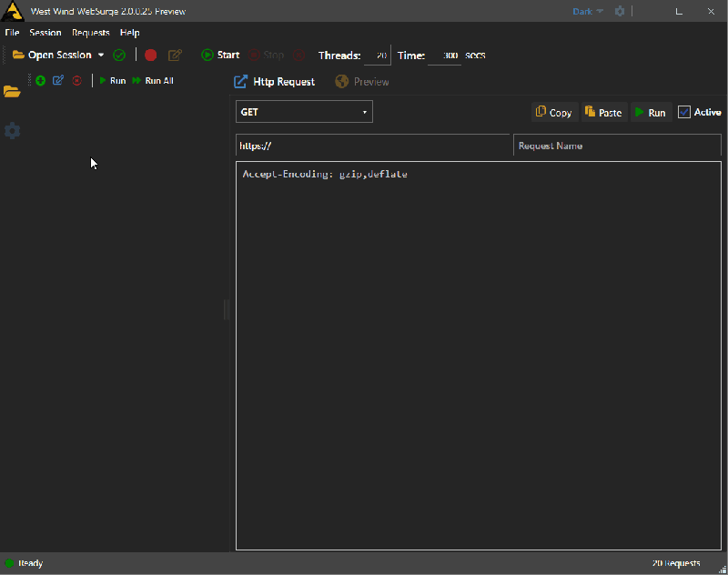The width and height of the screenshot is (728, 575).
Task: Click the green check validation toggle near Open Session
Action: pos(118,55)
